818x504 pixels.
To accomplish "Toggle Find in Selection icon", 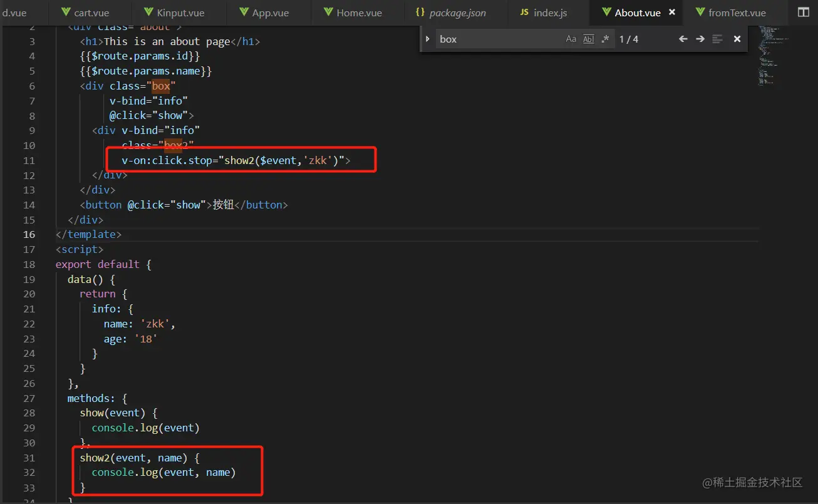I will point(718,39).
